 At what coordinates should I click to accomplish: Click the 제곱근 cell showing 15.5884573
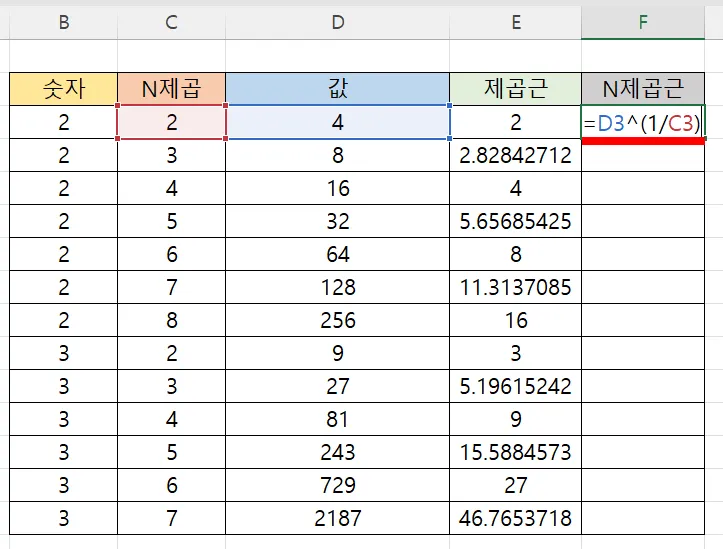click(x=516, y=452)
